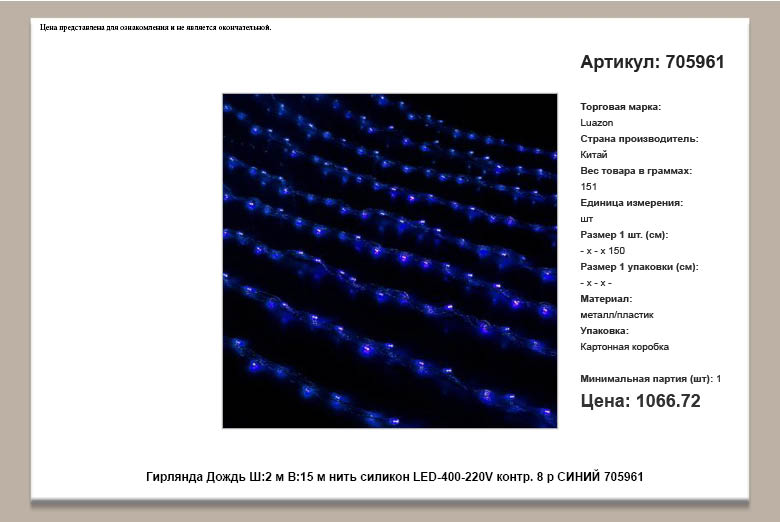
Task: Click the brand value 'Luazon'
Action: point(596,122)
